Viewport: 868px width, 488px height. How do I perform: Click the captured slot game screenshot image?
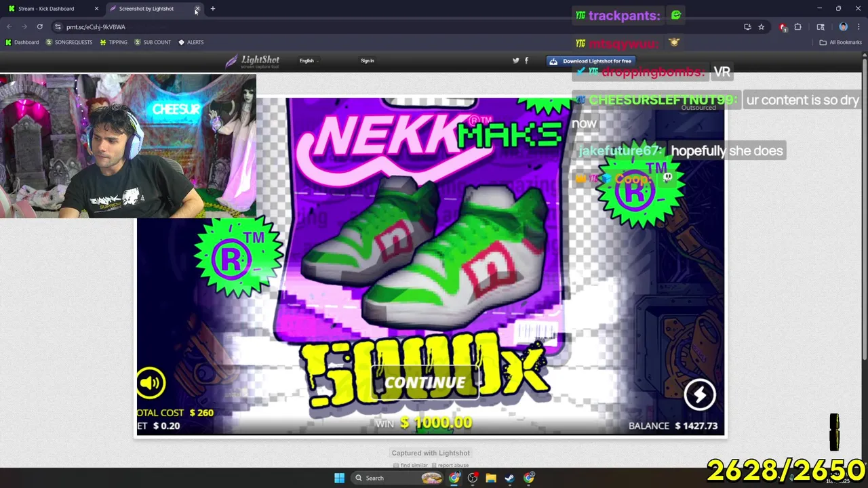430,267
